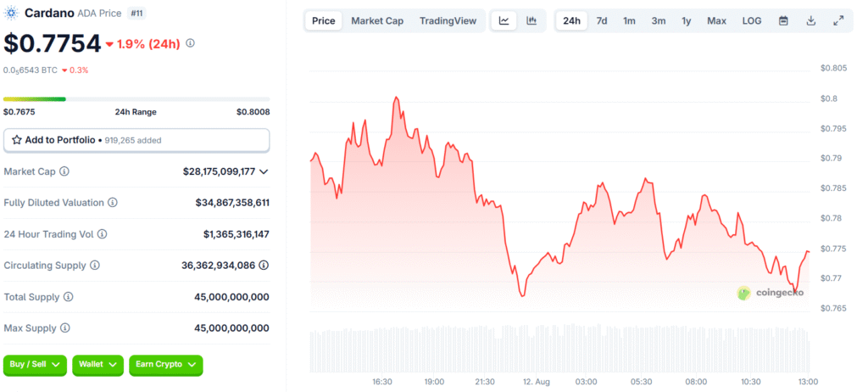The image size is (868, 392).
Task: Open the calendar date range picker
Action: pyautogui.click(x=783, y=20)
